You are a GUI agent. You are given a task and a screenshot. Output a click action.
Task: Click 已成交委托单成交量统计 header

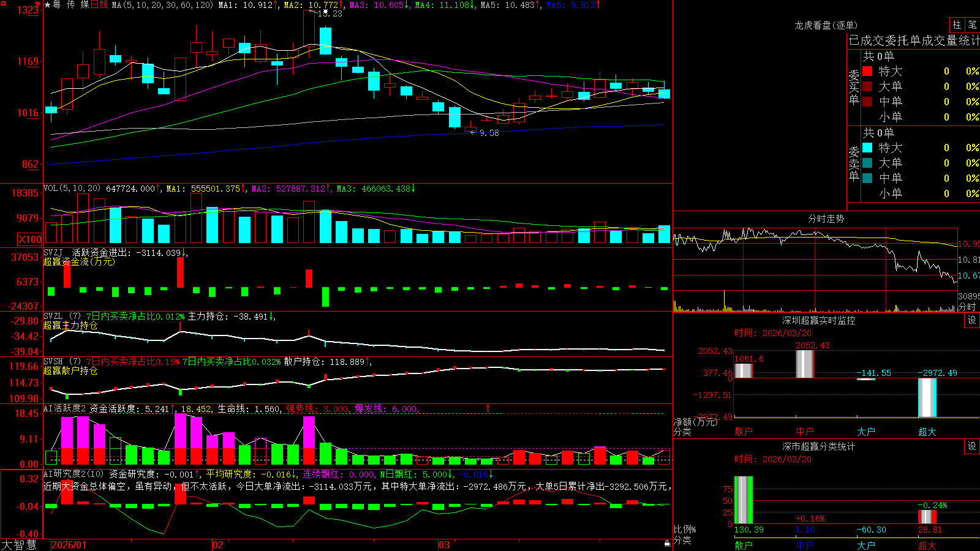pos(914,40)
